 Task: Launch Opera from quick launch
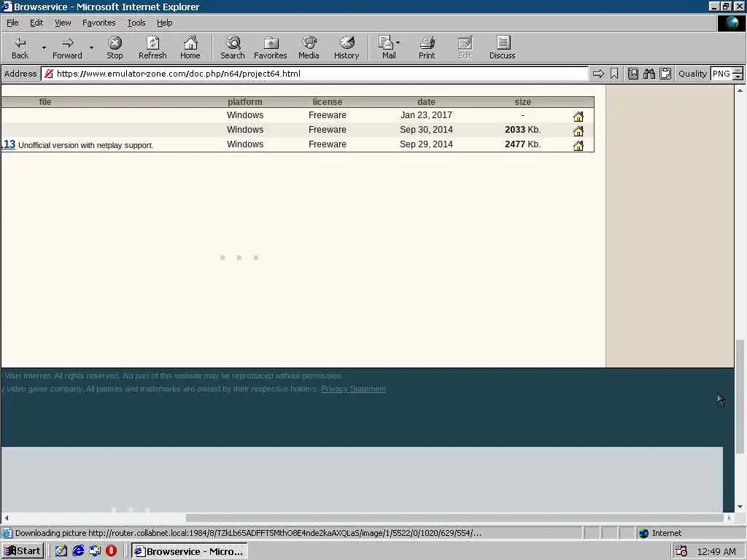[x=111, y=551]
